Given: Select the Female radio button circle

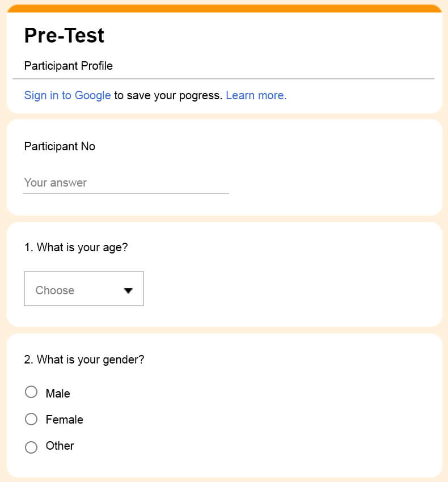Looking at the screenshot, I should (x=31, y=419).
